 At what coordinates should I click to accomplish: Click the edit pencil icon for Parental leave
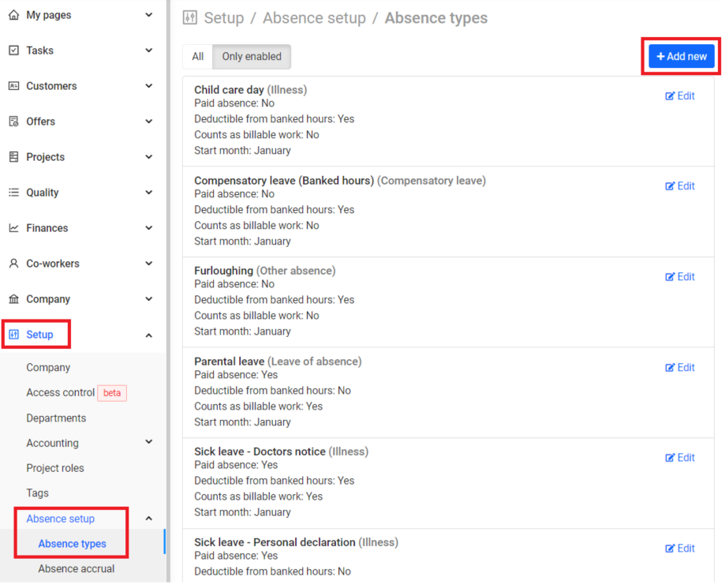(x=670, y=368)
